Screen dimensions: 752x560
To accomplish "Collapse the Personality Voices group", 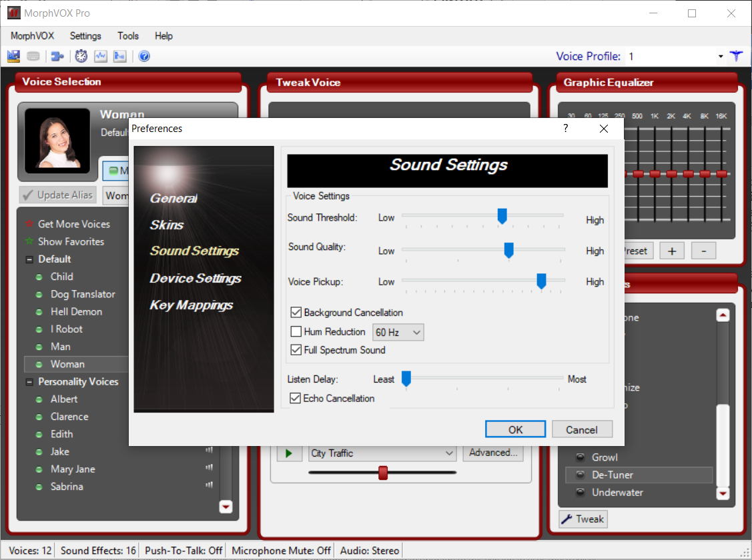I will coord(29,382).
